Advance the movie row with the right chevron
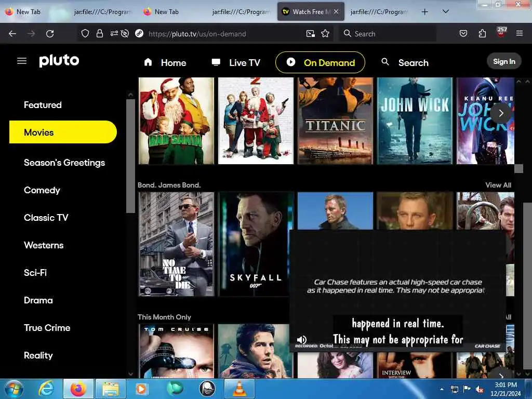The height and width of the screenshot is (399, 532). point(501,113)
